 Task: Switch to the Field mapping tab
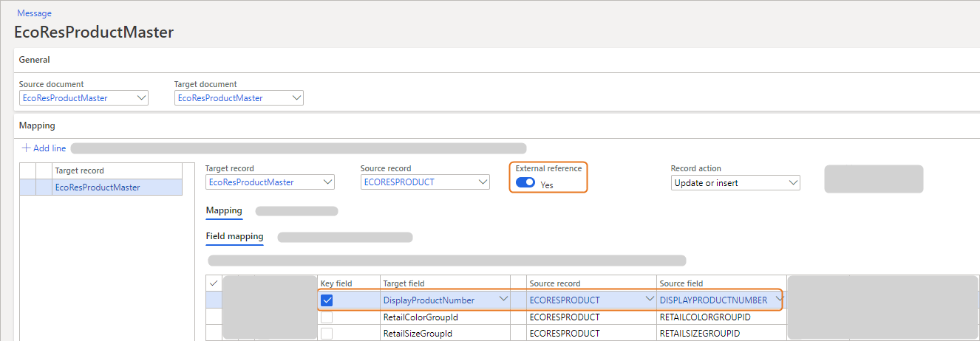[x=234, y=237]
